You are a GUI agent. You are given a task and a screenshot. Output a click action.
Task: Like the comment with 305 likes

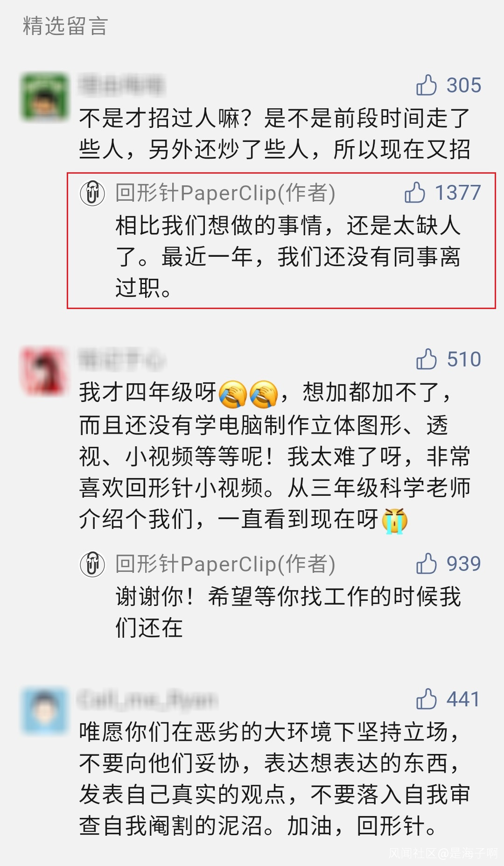pyautogui.click(x=427, y=85)
